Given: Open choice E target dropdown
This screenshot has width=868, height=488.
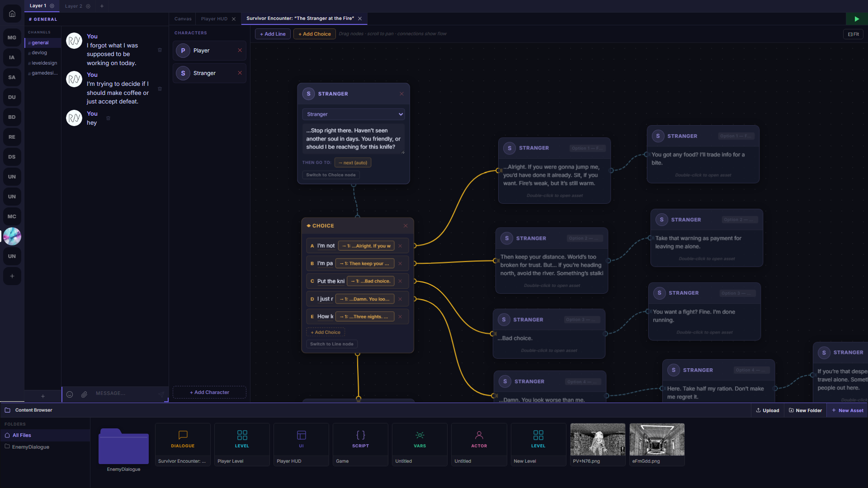Looking at the screenshot, I should pyautogui.click(x=365, y=317).
